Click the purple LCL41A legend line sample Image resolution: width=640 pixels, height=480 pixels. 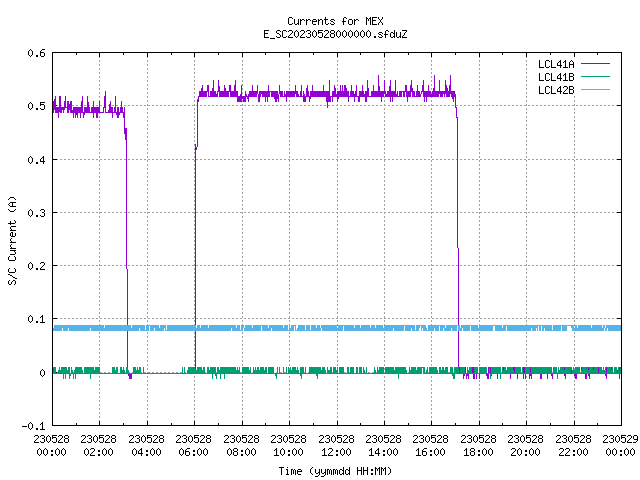click(x=595, y=64)
